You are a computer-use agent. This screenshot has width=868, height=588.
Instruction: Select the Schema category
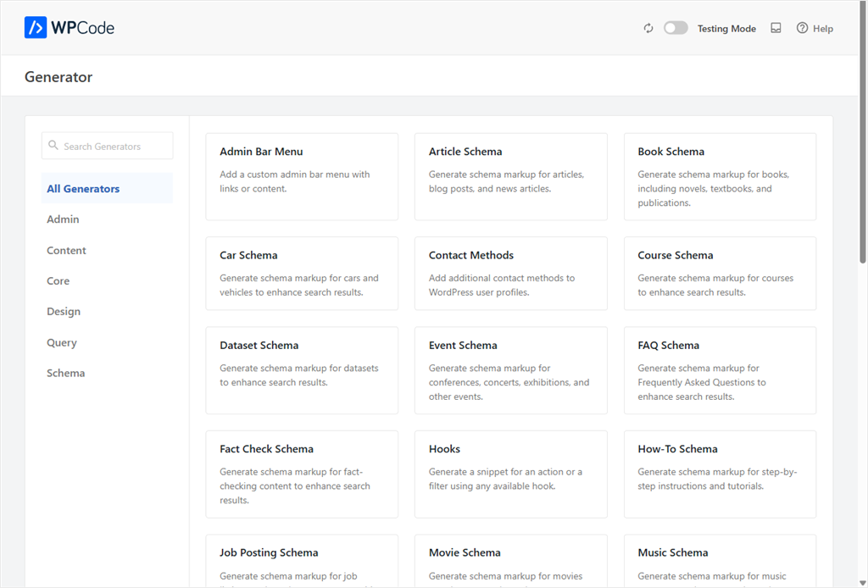66,373
